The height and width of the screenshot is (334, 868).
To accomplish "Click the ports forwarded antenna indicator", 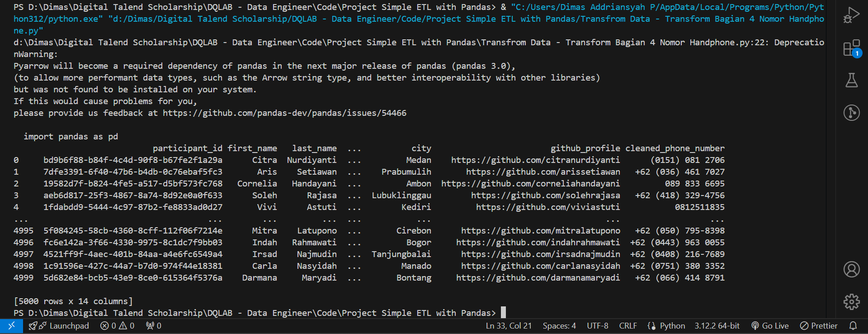I will [153, 326].
